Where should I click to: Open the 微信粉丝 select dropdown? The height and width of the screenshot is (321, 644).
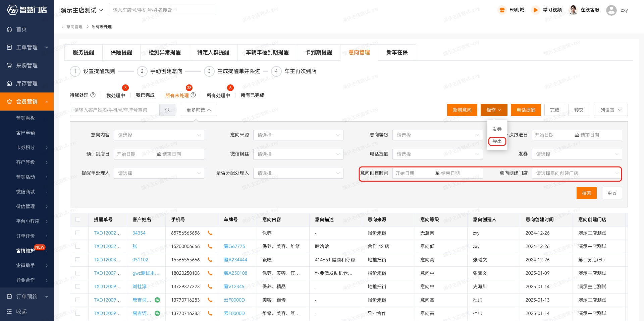[x=298, y=154]
